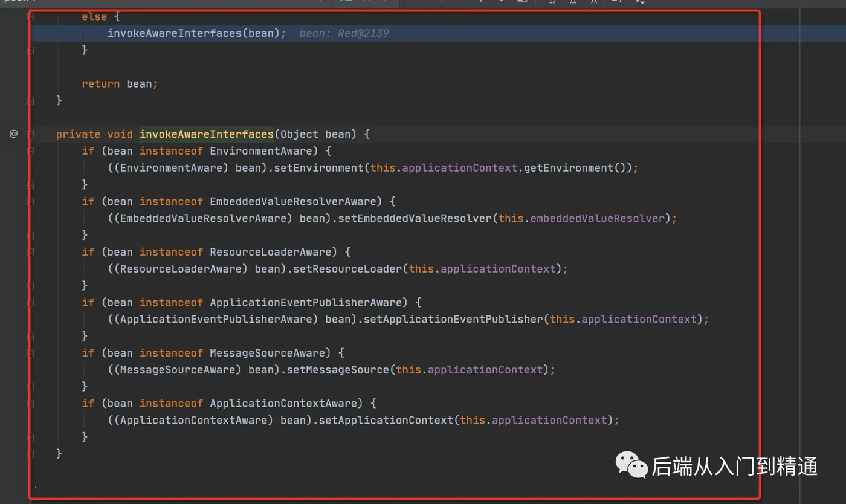Click the (MessageSourceAware) cast expression
This screenshot has height=504, width=846.
click(178, 370)
